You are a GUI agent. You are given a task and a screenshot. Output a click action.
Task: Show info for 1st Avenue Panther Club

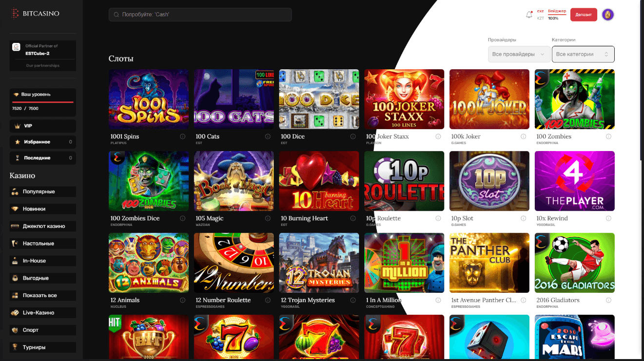(523, 300)
